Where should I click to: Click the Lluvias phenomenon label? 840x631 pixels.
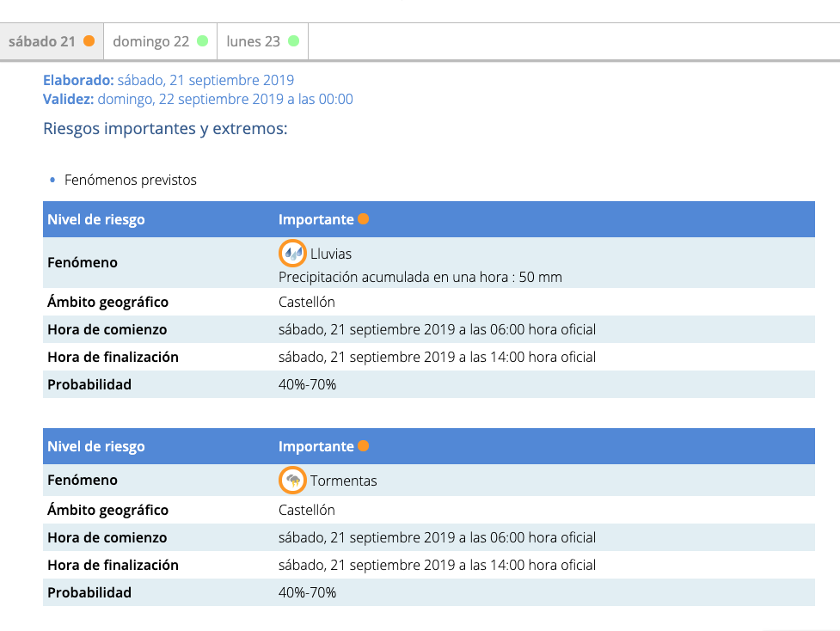click(331, 254)
